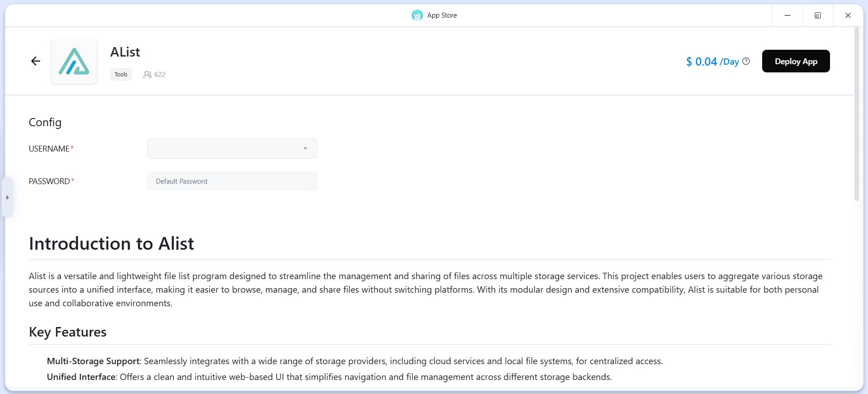Click the users count icon near 622
This screenshot has width=868, height=394.
147,75
